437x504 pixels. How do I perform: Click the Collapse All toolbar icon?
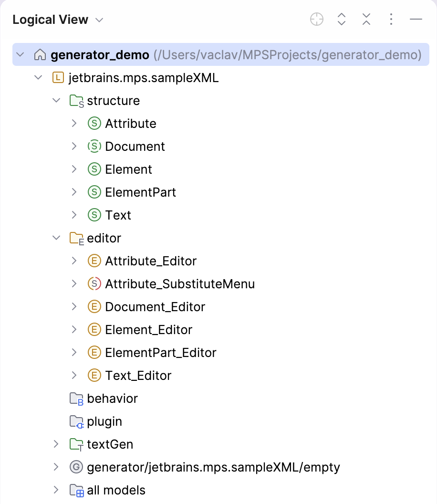[x=366, y=19]
